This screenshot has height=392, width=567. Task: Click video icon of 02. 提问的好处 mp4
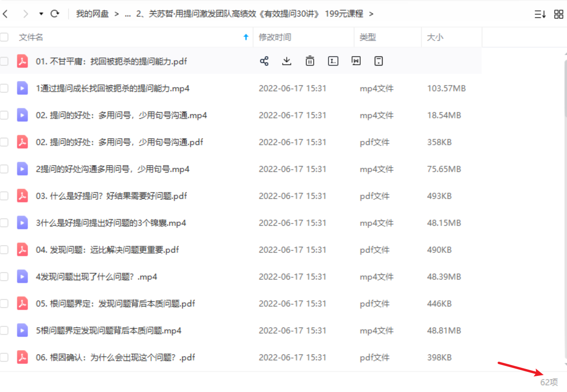point(22,115)
